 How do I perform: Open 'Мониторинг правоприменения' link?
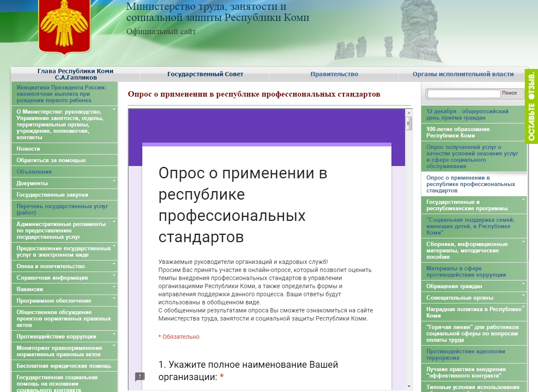point(64,351)
